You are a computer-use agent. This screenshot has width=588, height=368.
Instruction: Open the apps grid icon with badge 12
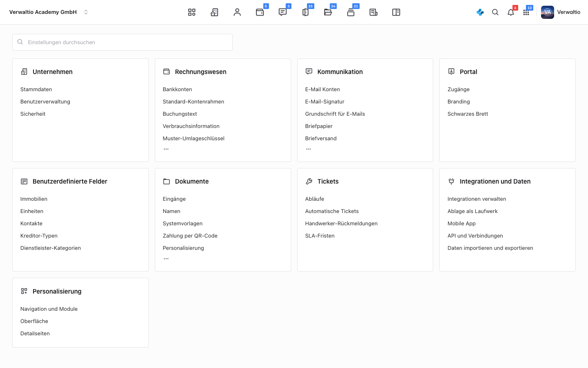tap(526, 12)
